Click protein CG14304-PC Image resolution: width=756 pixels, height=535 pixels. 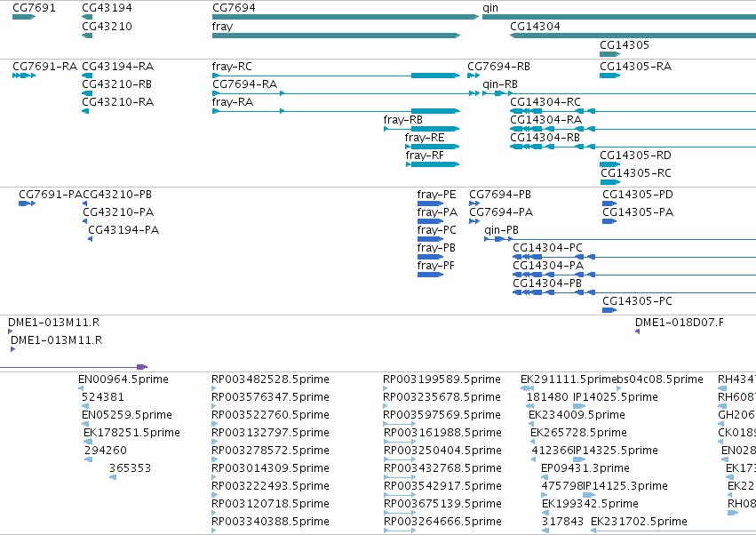coord(547,248)
